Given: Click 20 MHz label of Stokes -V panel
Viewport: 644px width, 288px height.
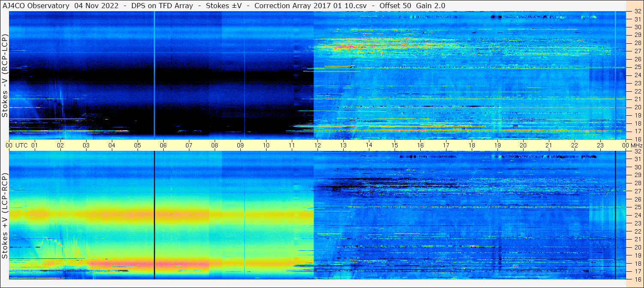Looking at the screenshot, I should 638,107.
